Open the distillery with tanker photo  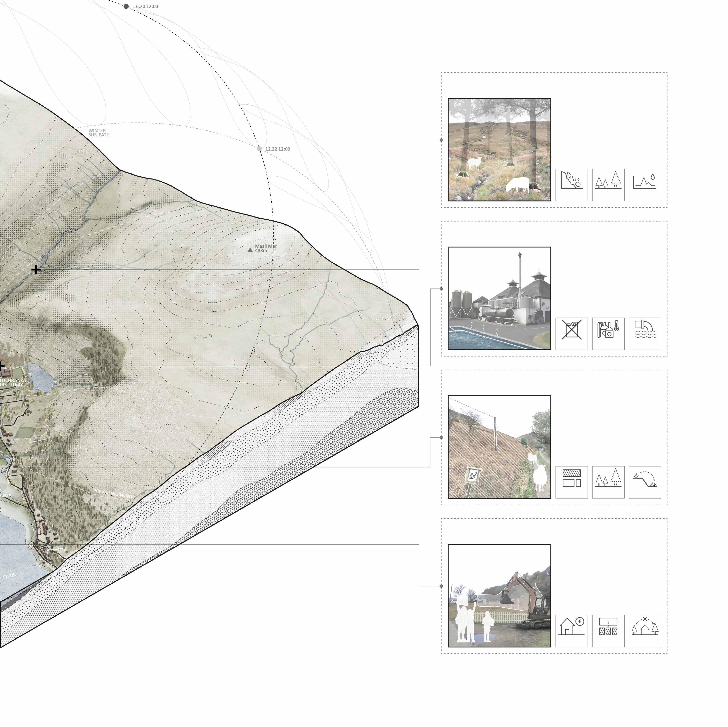click(499, 298)
